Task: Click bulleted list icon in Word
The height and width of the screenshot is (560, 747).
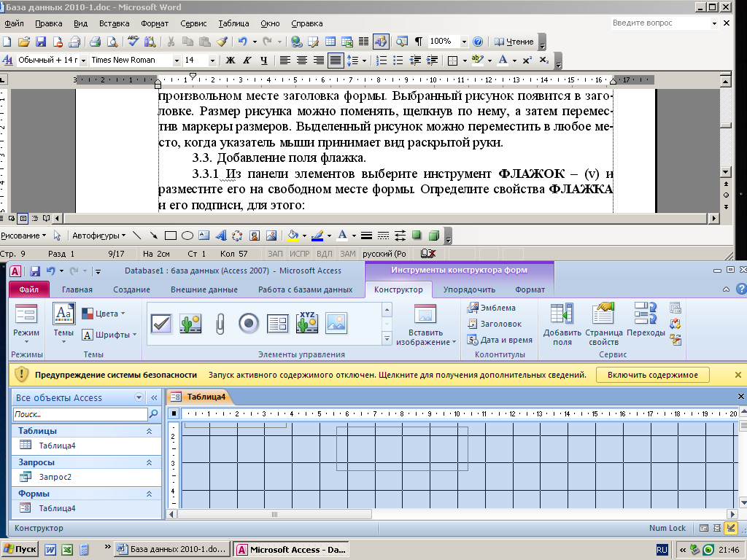Action: (x=398, y=61)
